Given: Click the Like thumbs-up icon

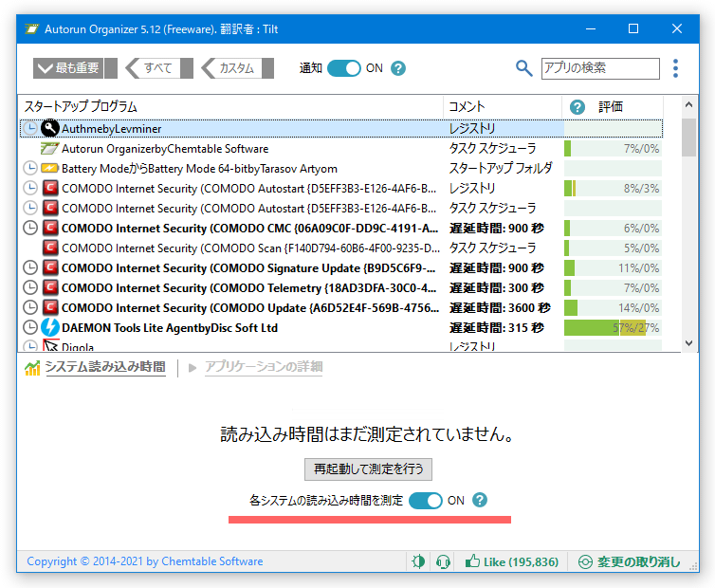Looking at the screenshot, I should click(x=472, y=561).
